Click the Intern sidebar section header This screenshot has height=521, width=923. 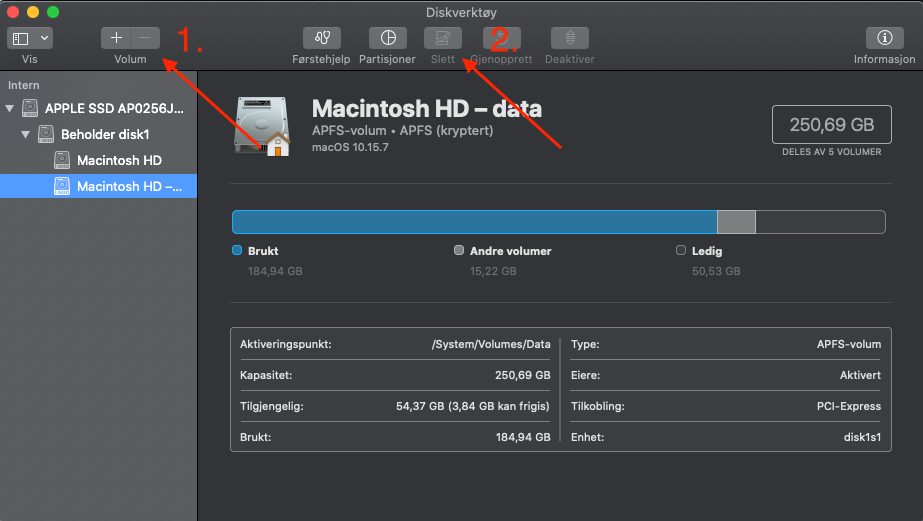tap(24, 85)
